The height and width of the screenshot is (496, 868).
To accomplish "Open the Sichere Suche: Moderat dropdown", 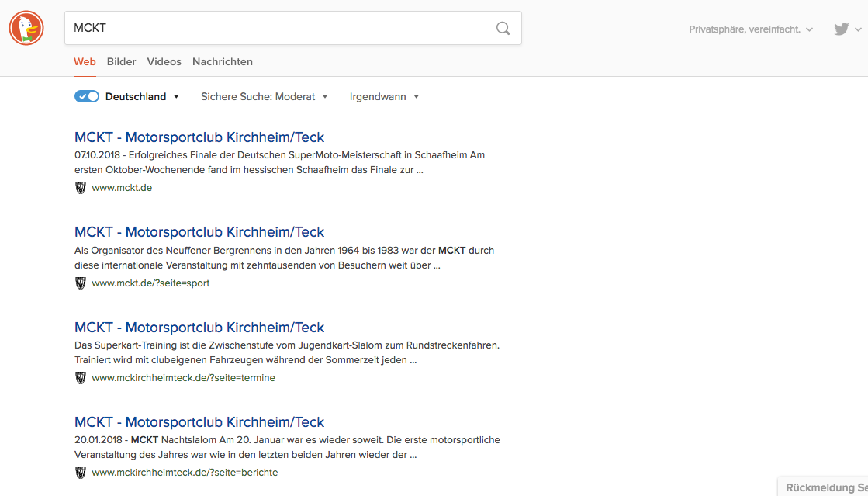I will (264, 96).
